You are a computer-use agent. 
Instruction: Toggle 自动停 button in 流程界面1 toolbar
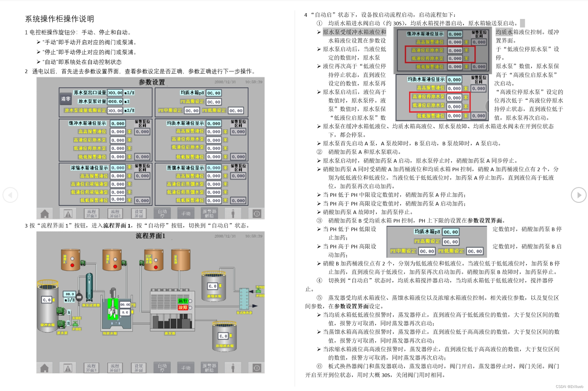[x=162, y=368]
